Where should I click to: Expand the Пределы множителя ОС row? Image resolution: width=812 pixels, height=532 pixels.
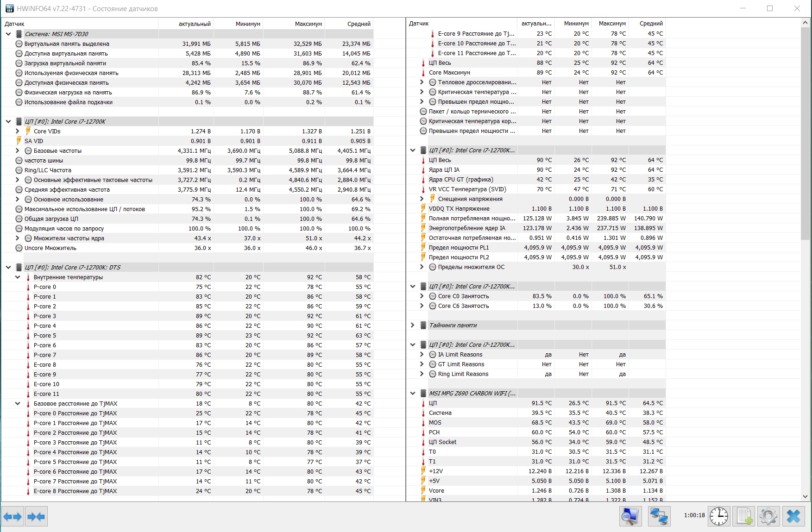(422, 267)
